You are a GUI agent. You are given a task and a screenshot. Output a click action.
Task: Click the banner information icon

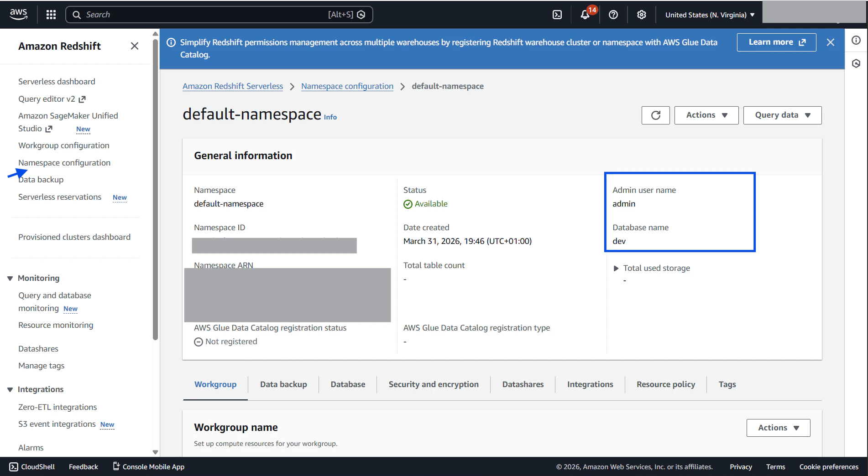pyautogui.click(x=171, y=42)
